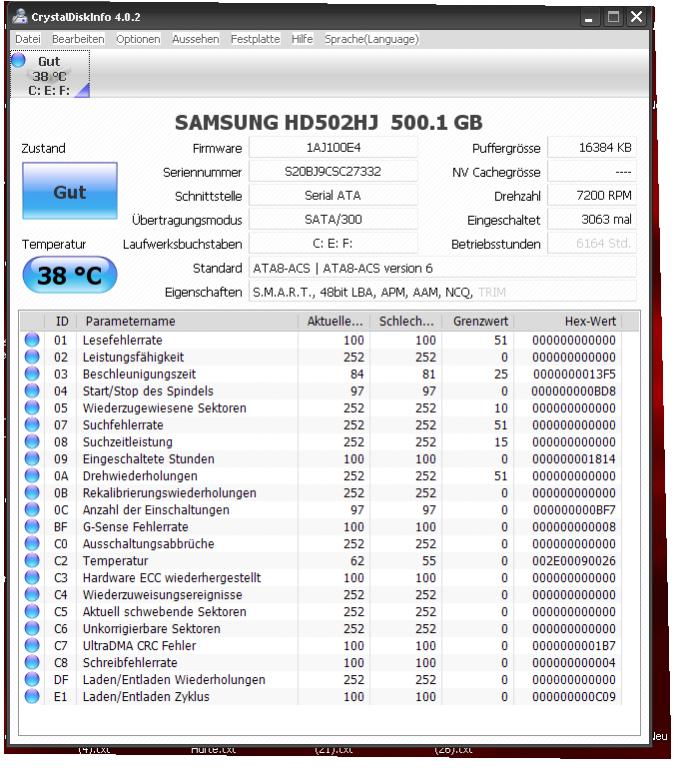The image size is (681, 769).
Task: Click the Firmware field 1AJ100E4
Action: pyautogui.click(x=333, y=148)
